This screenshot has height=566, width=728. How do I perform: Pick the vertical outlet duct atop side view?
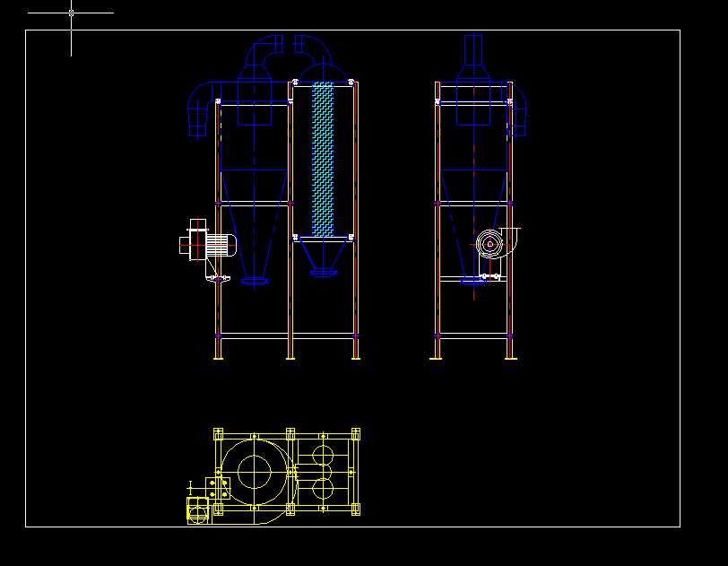coord(473,50)
